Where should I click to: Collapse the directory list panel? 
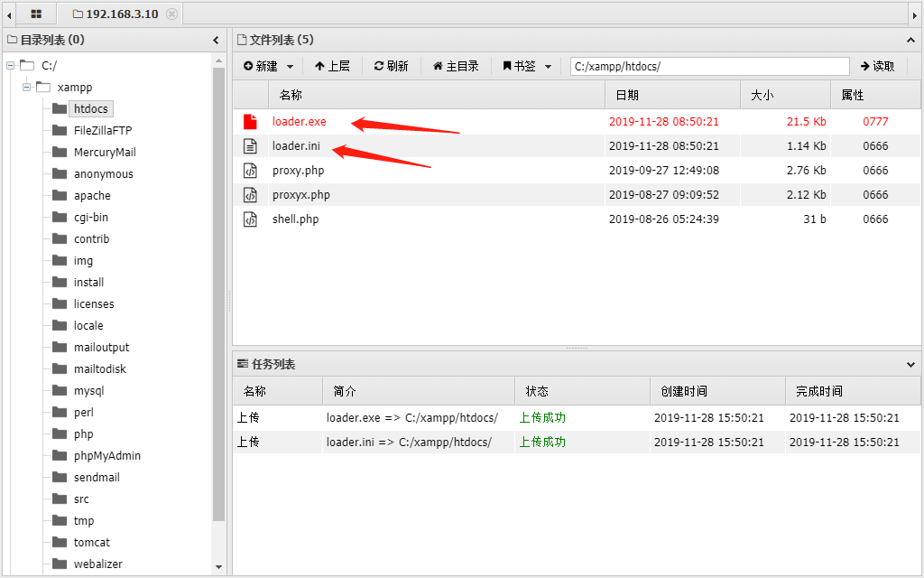click(x=216, y=40)
